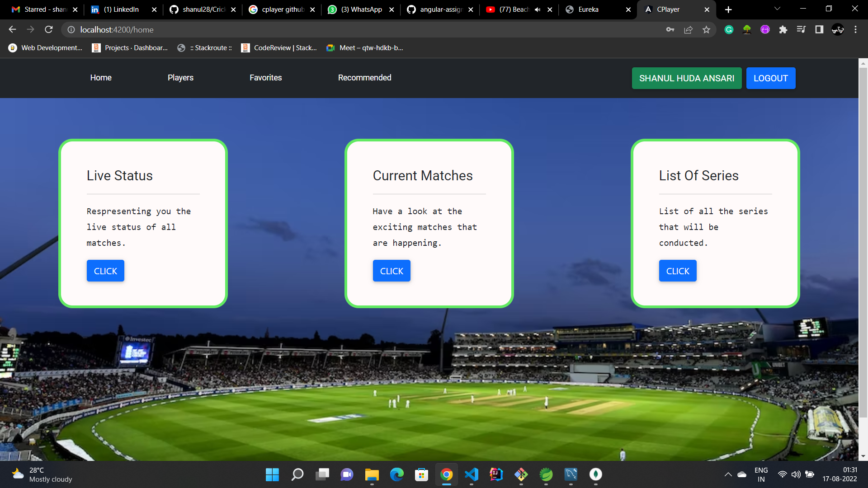
Task: Open the share page icon in address bar
Action: pos(688,29)
